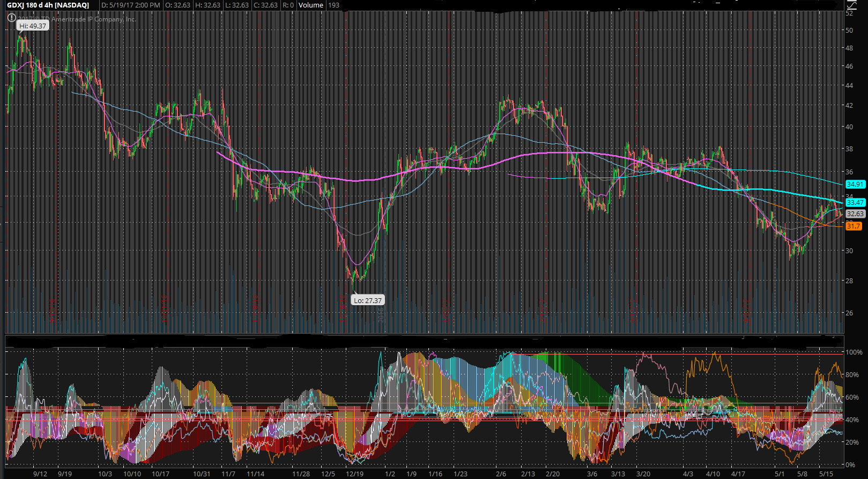
Task: Click the 5/15 date on the time axis
Action: click(x=826, y=474)
